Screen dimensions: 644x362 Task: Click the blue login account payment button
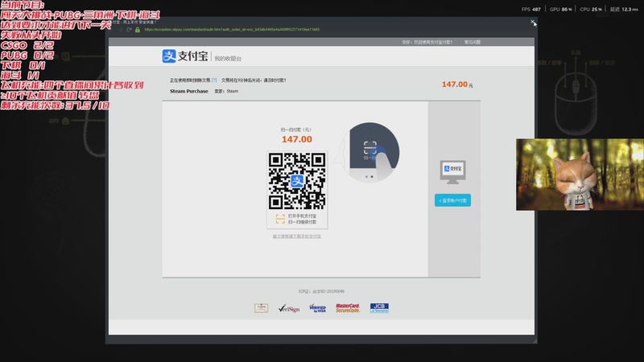point(452,200)
